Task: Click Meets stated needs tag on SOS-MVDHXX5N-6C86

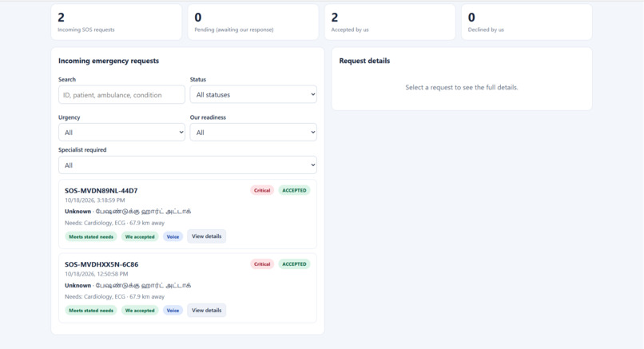Action: (x=91, y=311)
